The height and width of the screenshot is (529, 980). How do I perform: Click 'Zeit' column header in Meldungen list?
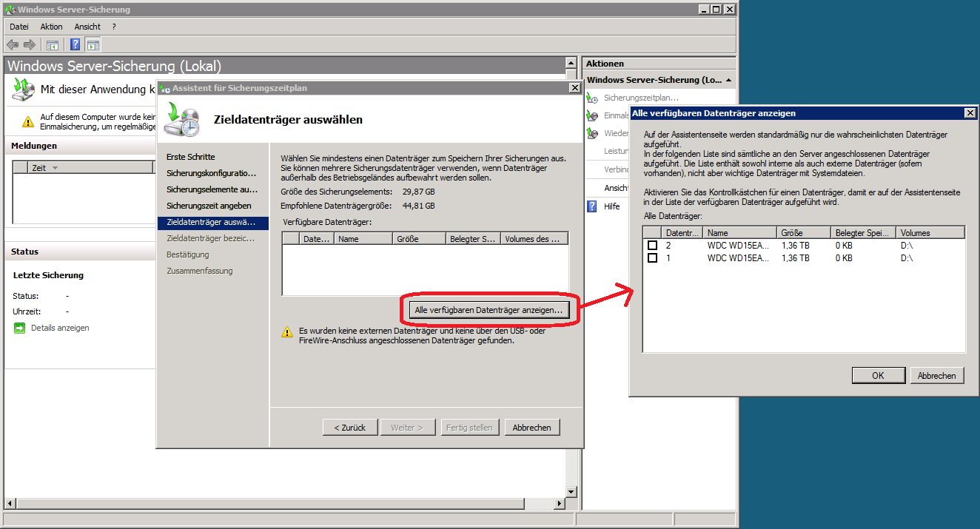point(91,168)
